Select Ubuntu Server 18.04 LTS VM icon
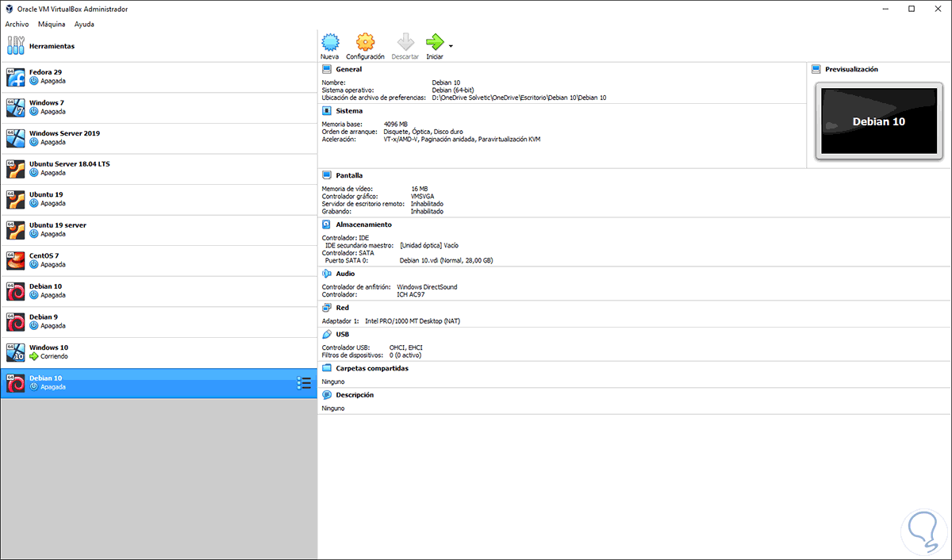The height and width of the screenshot is (560, 952). [15, 168]
